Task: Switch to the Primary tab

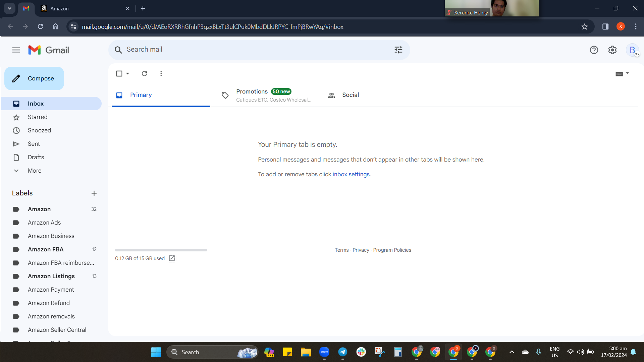Action: 161,95
